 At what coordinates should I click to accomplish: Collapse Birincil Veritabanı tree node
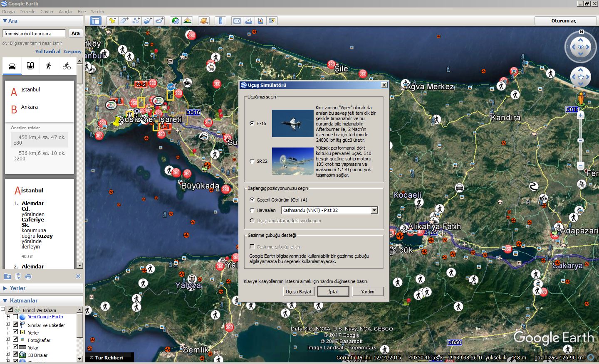pyautogui.click(x=2, y=310)
